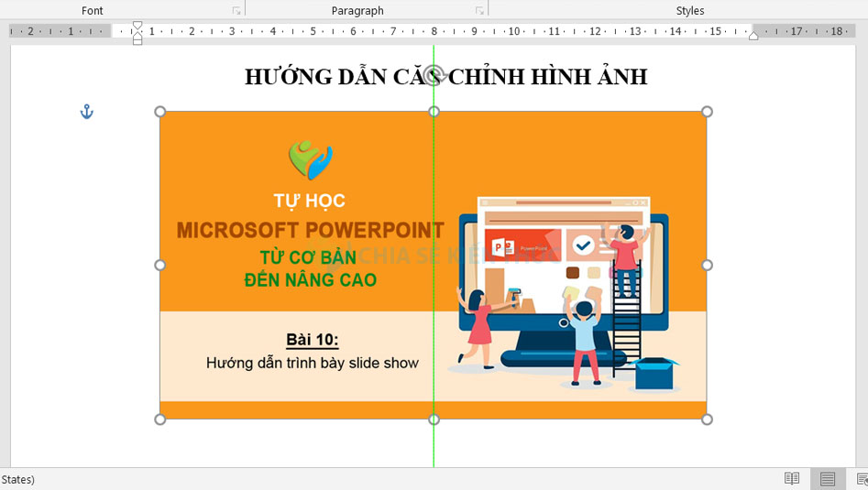Select the bottom-left resize handle of the picture

pyautogui.click(x=160, y=419)
